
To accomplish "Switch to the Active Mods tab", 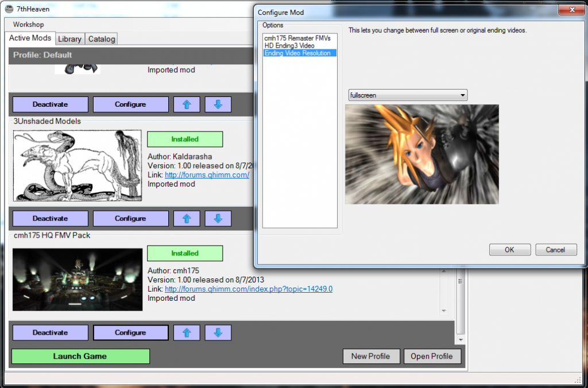I will 30,38.
